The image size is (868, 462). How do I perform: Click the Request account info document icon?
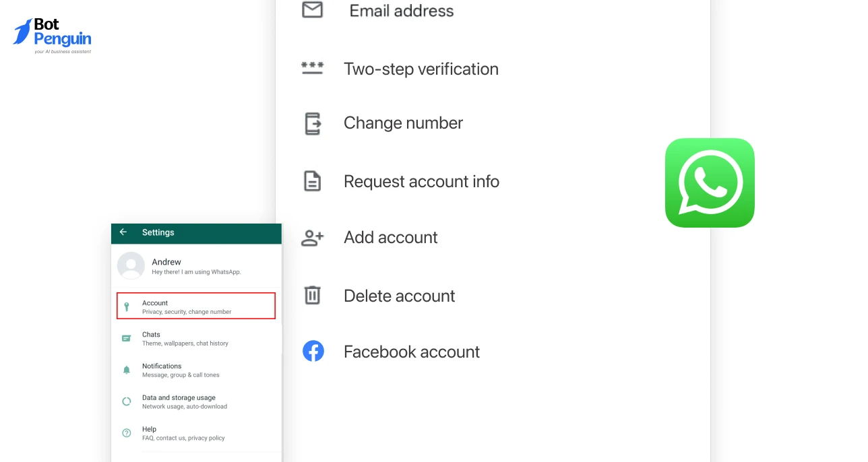pyautogui.click(x=312, y=180)
